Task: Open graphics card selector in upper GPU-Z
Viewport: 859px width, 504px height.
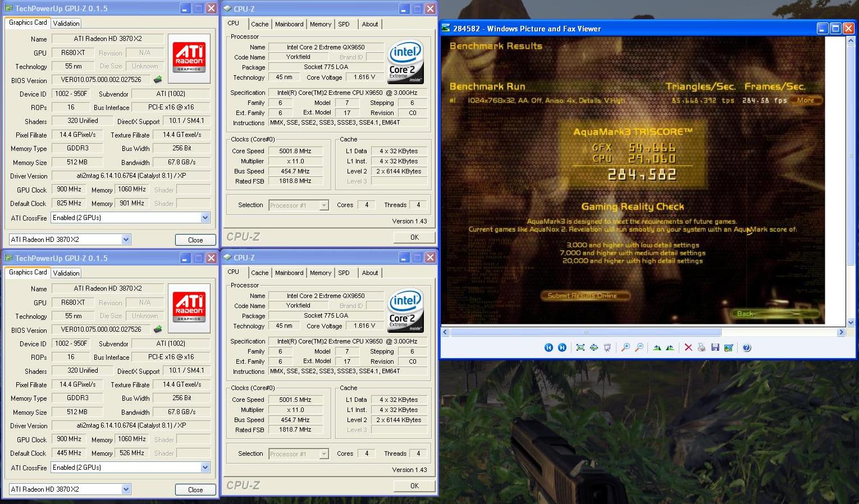Action: click(126, 240)
